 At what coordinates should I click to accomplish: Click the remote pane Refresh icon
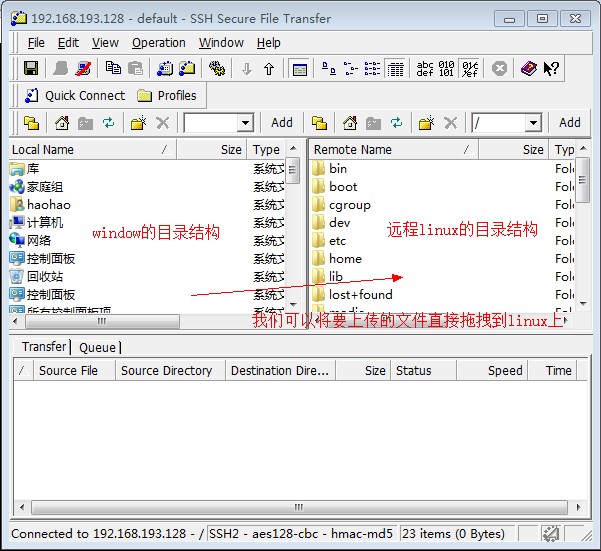(397, 123)
